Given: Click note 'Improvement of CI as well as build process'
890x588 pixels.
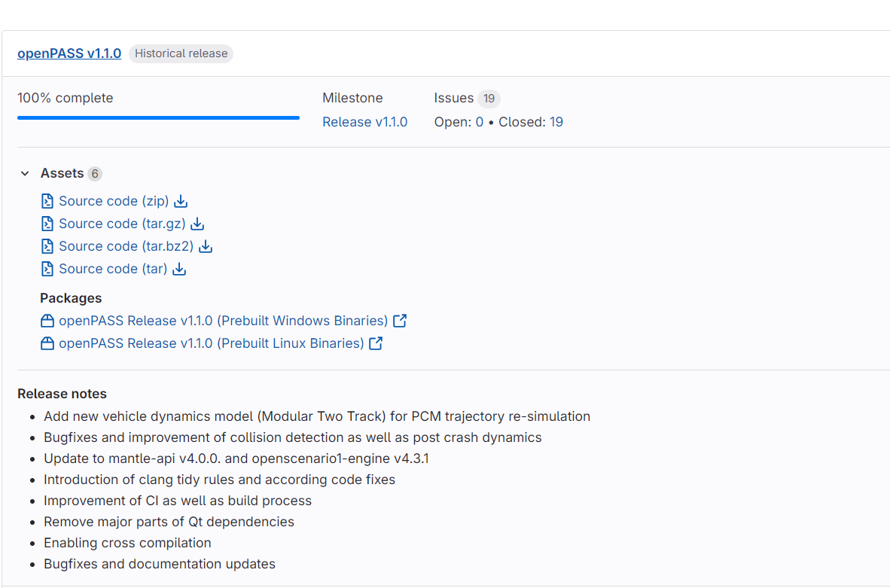Looking at the screenshot, I should [178, 501].
